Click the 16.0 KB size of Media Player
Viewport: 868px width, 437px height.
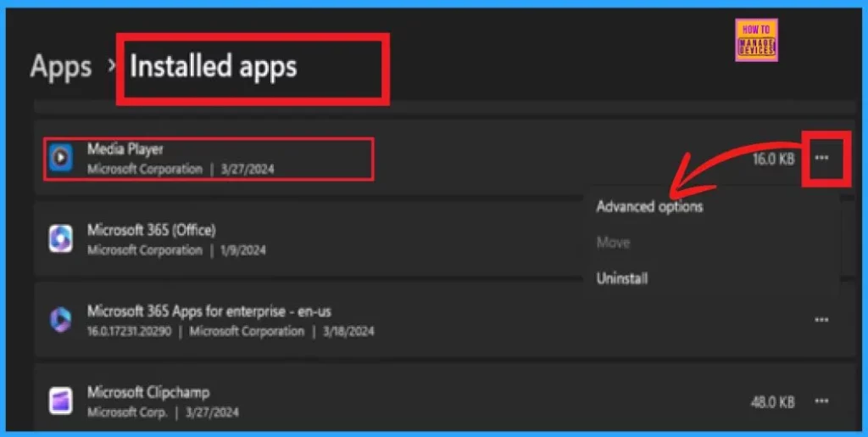click(x=773, y=160)
